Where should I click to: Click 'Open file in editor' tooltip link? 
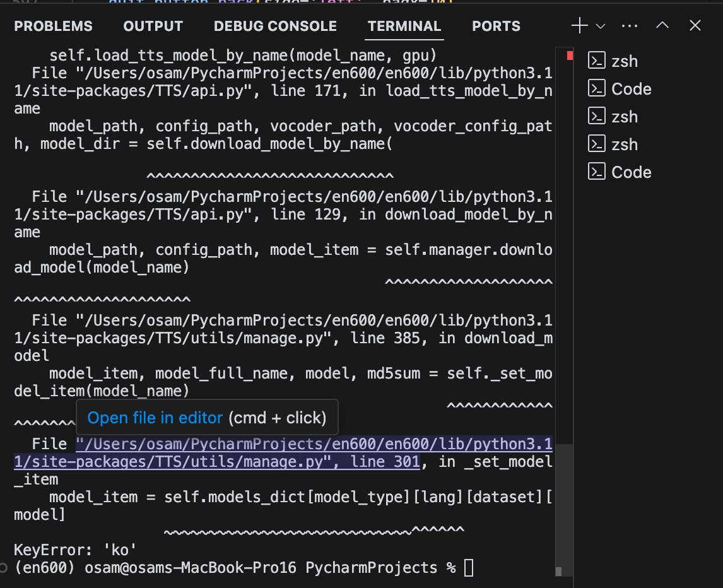(155, 418)
